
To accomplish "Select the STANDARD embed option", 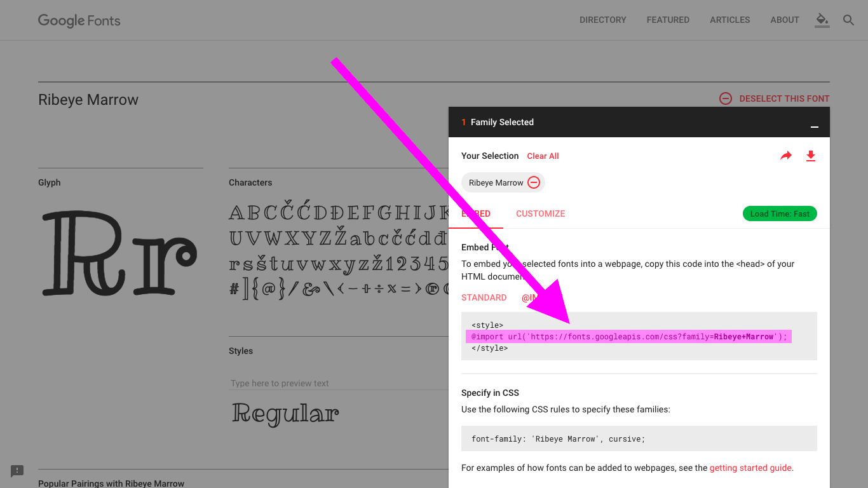I will point(484,297).
